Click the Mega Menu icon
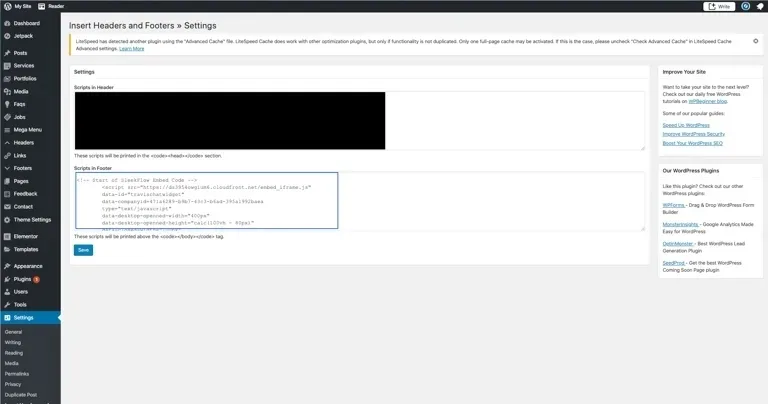This screenshot has width=768, height=404. [7, 130]
